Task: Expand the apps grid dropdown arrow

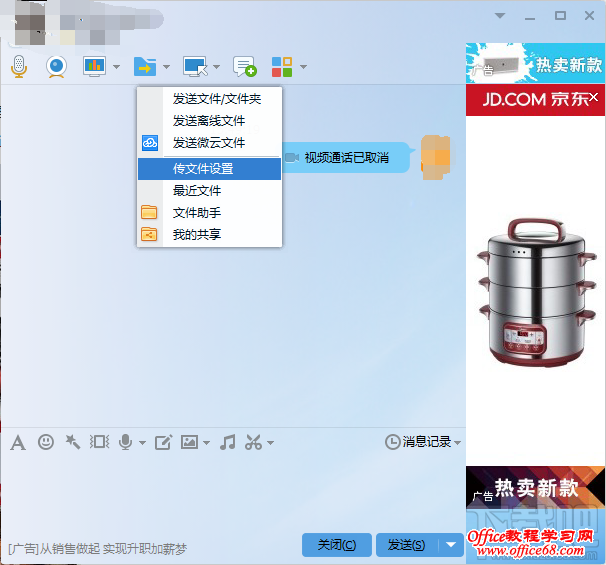Action: (x=303, y=67)
